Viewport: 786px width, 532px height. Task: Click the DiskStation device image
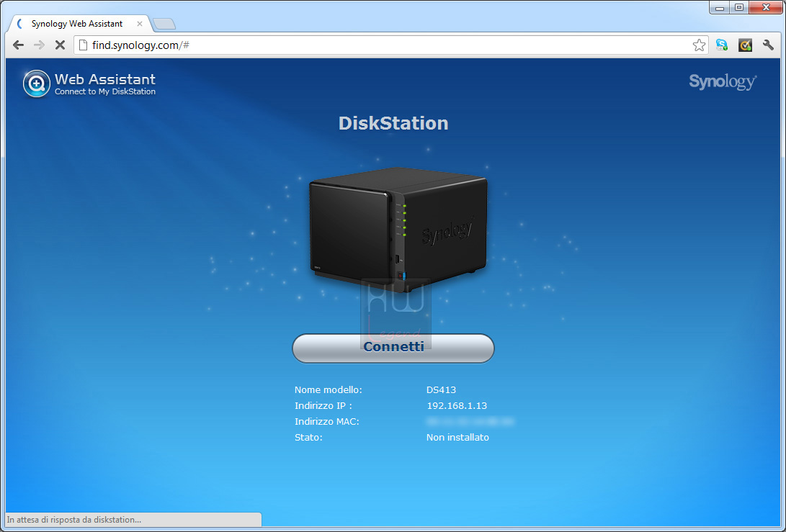398,230
